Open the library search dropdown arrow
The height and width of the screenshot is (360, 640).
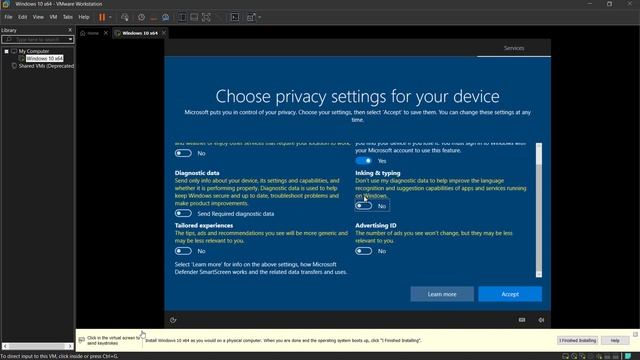[71, 40]
